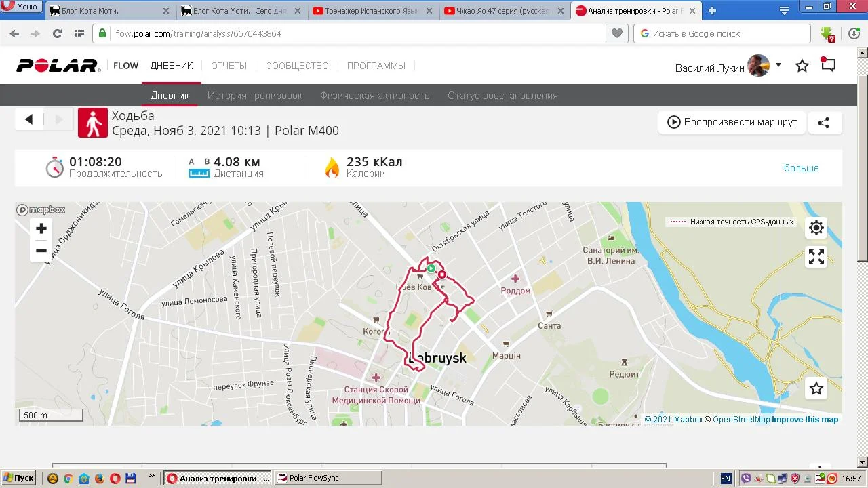
Task: Launch Chrome from quick launch
Action: [x=68, y=478]
